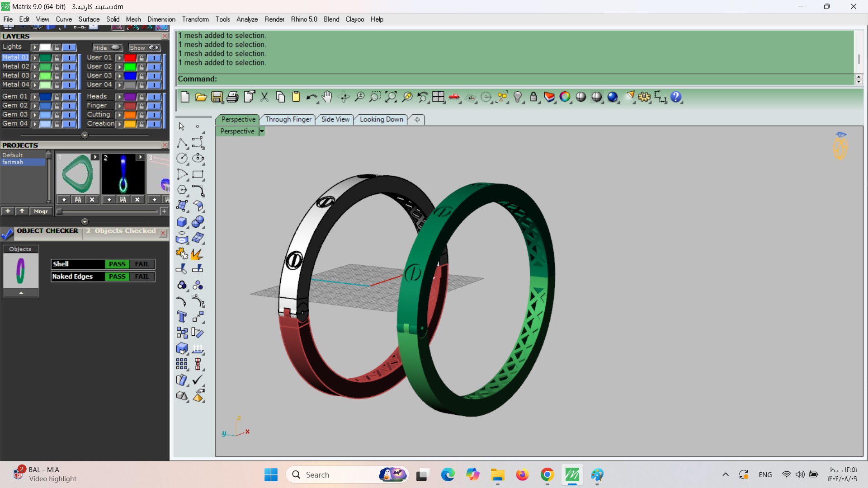
Task: Select the Box solid tool icon
Action: coord(182,222)
